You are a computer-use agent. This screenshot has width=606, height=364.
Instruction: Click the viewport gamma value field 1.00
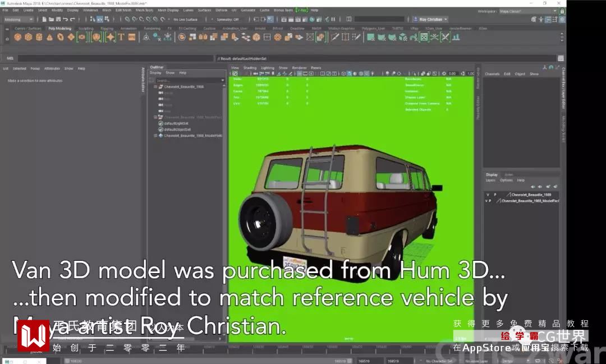coord(470,73)
